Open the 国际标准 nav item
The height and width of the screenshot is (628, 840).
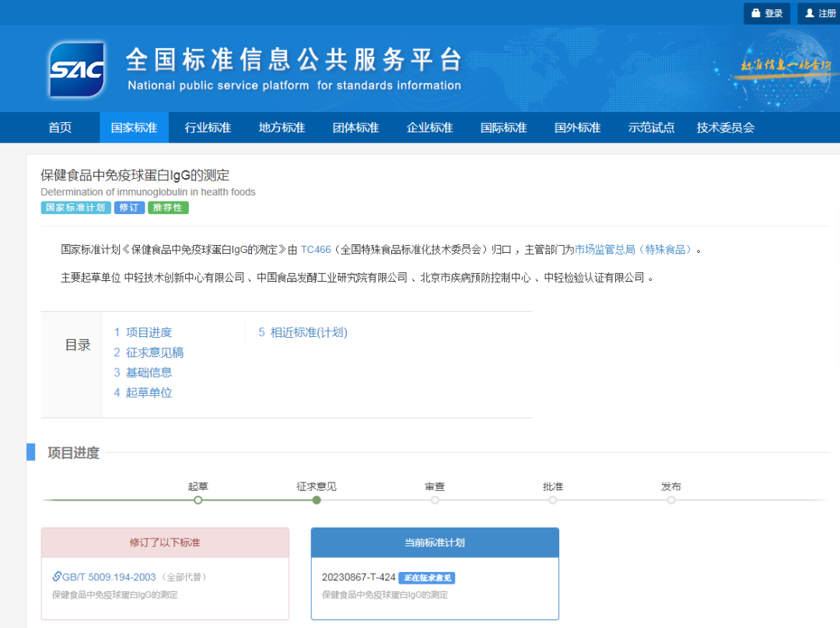coord(503,128)
